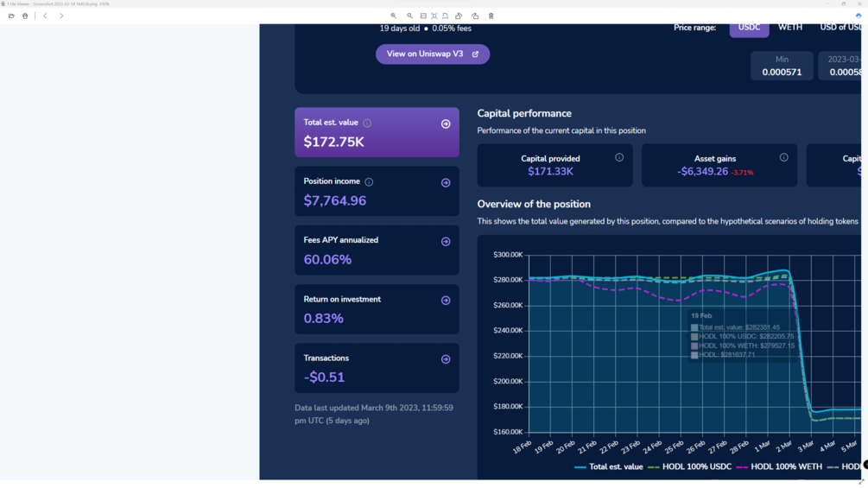This screenshot has width=868, height=488.
Task: Expand the Fees APY annualized card arrow
Action: (x=446, y=242)
